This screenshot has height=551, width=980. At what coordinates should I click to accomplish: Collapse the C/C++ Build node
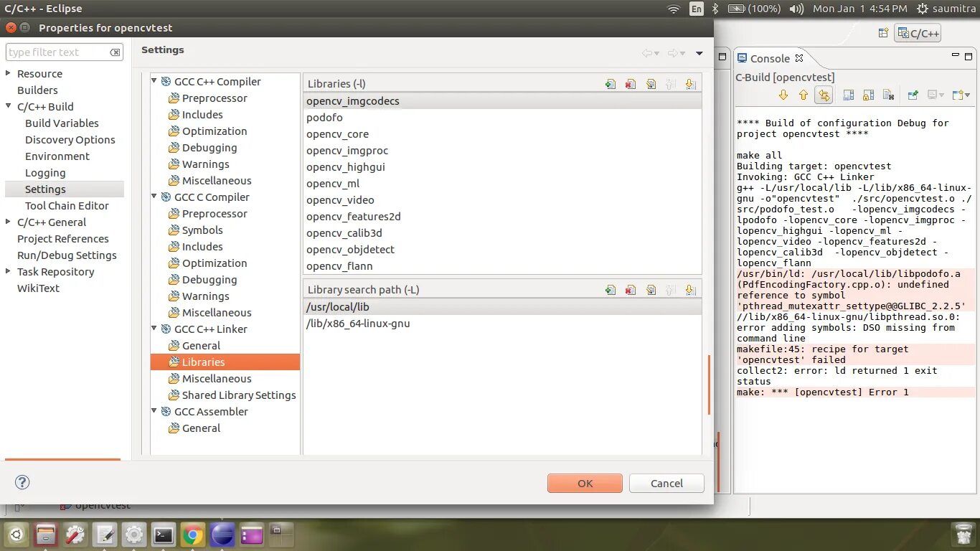9,106
